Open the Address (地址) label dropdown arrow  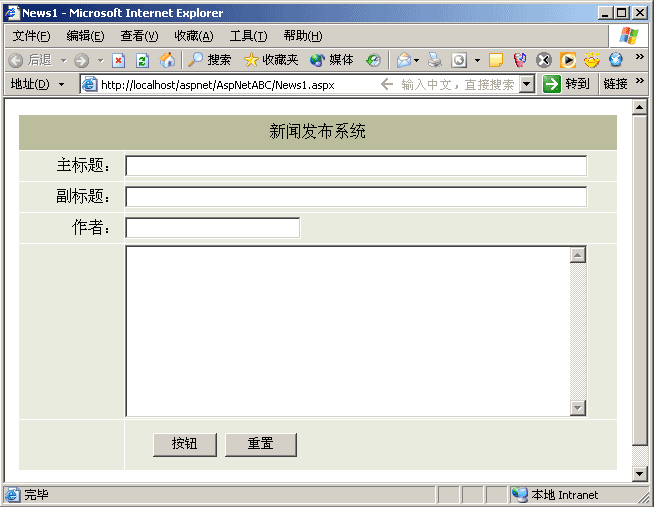[62, 85]
